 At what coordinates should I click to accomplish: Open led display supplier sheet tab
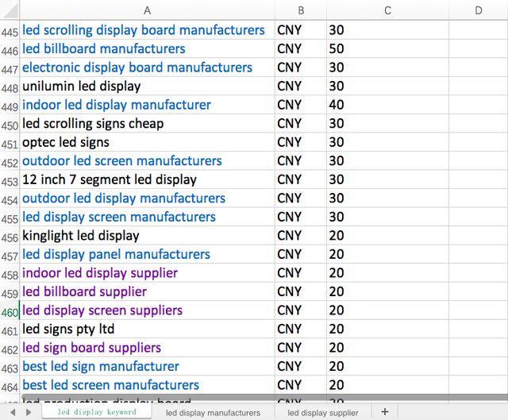tap(323, 413)
